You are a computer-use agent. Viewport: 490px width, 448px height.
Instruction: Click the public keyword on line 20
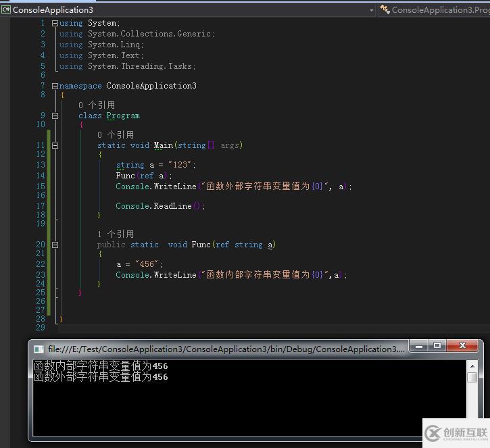[x=112, y=245]
